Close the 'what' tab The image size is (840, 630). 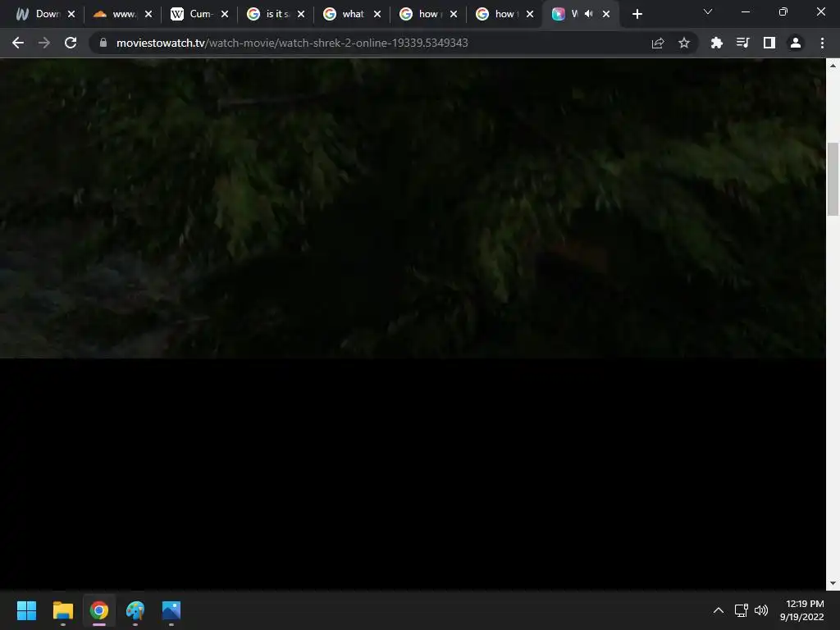click(x=377, y=14)
